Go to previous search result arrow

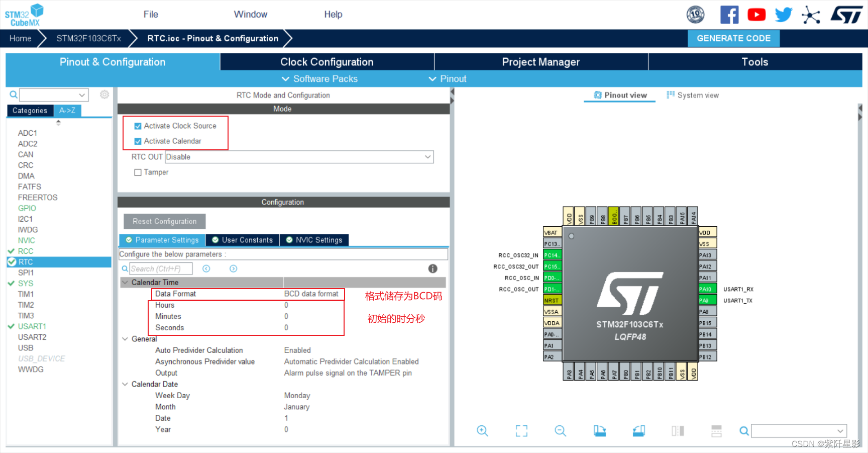pyautogui.click(x=206, y=268)
